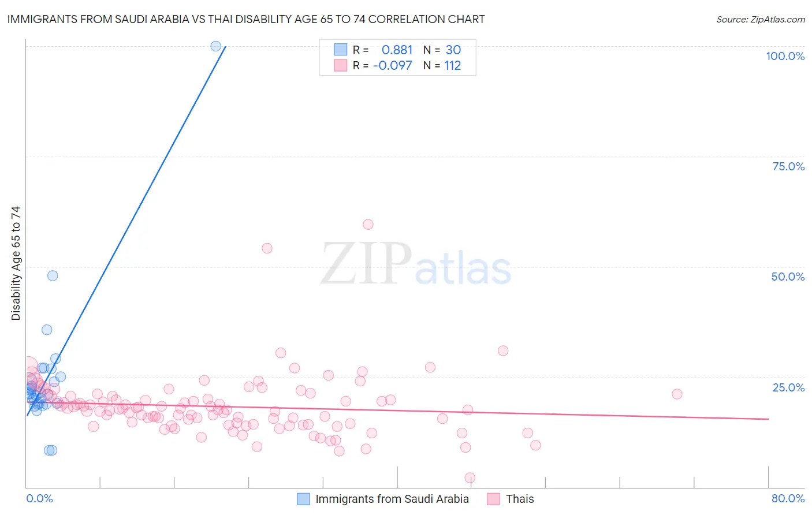Click the chart title text
Image resolution: width=812 pixels, height=515 pixels.
click(x=246, y=19)
